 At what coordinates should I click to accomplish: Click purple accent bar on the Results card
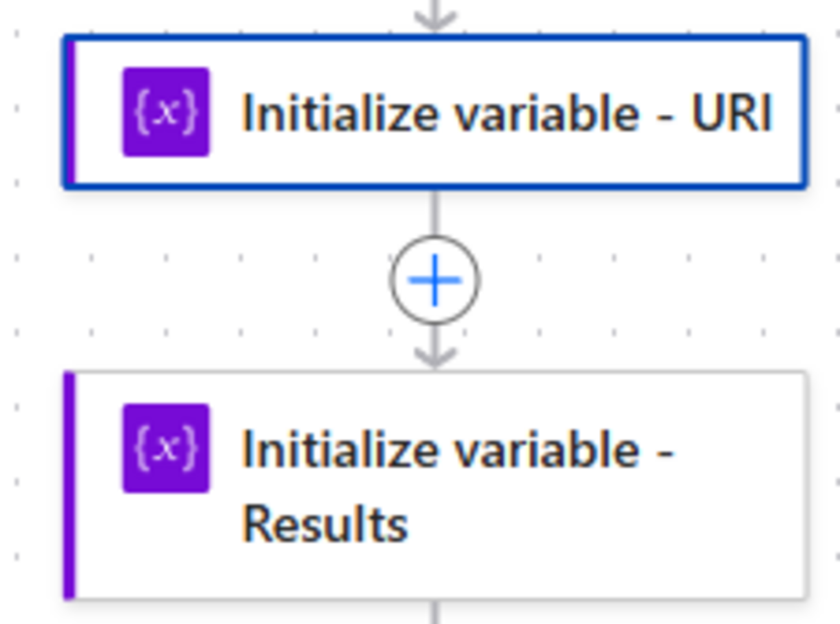click(x=70, y=485)
